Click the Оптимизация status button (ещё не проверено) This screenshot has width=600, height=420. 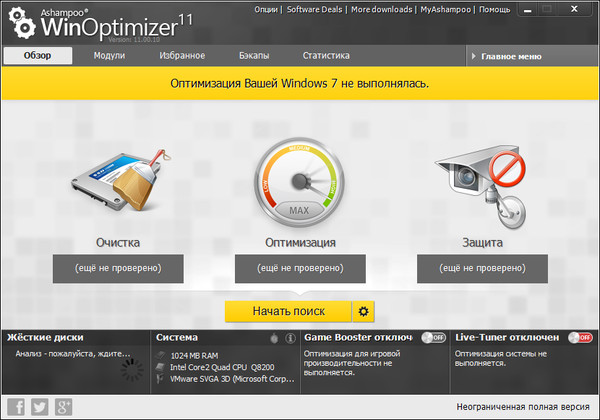point(300,269)
